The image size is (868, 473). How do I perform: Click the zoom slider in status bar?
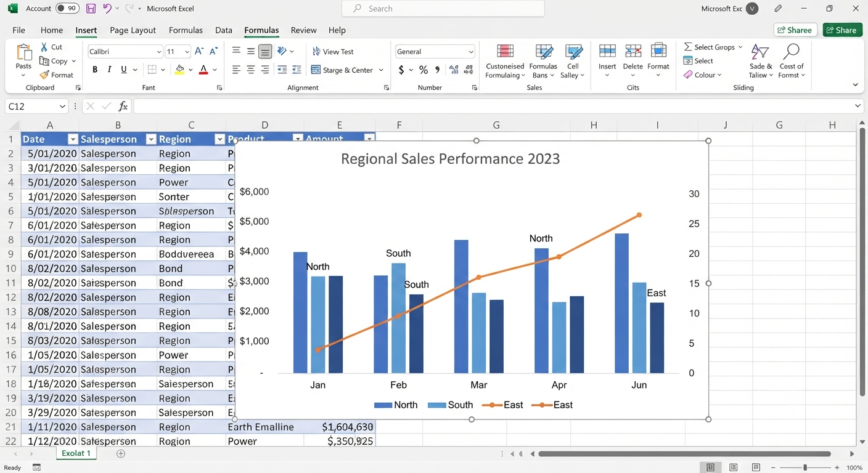(805, 468)
